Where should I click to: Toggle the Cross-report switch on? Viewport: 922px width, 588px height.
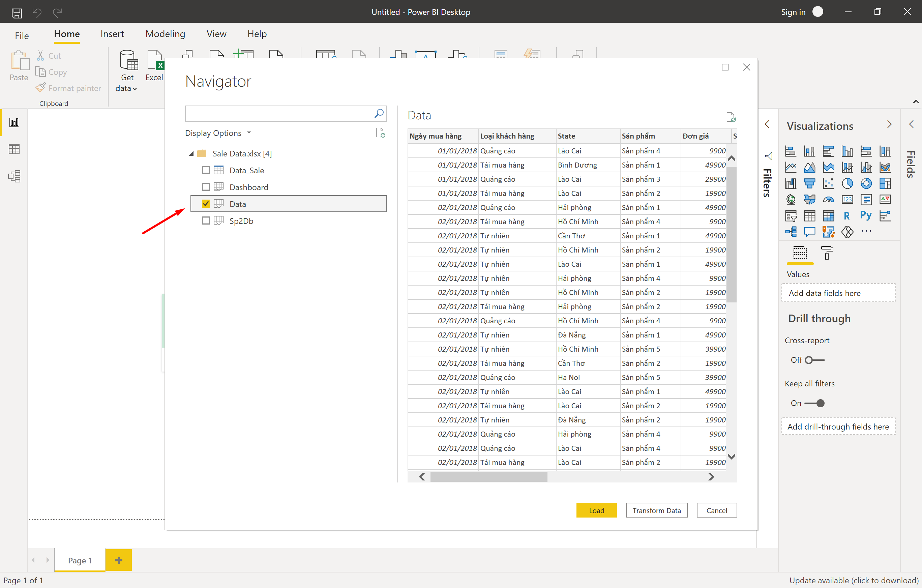pyautogui.click(x=814, y=360)
